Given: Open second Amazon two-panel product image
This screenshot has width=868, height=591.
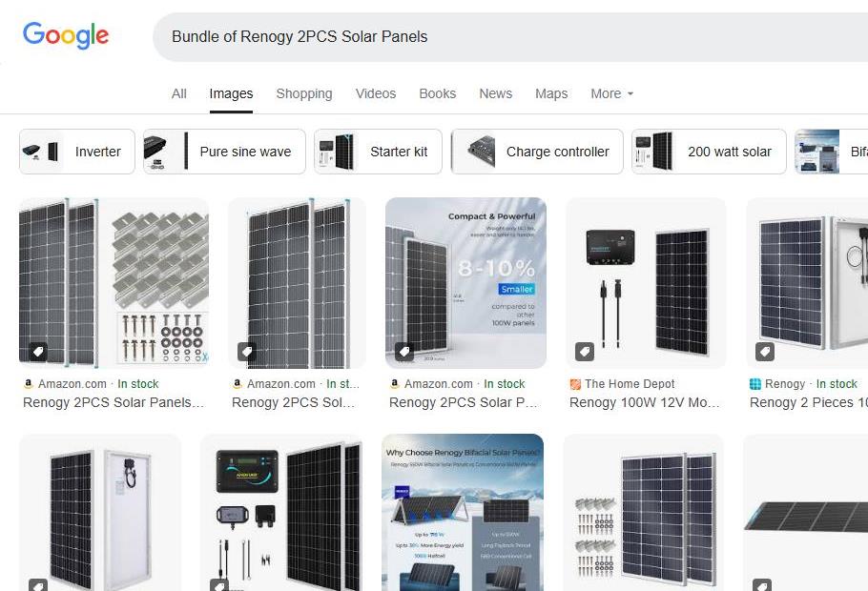Looking at the screenshot, I should point(297,283).
